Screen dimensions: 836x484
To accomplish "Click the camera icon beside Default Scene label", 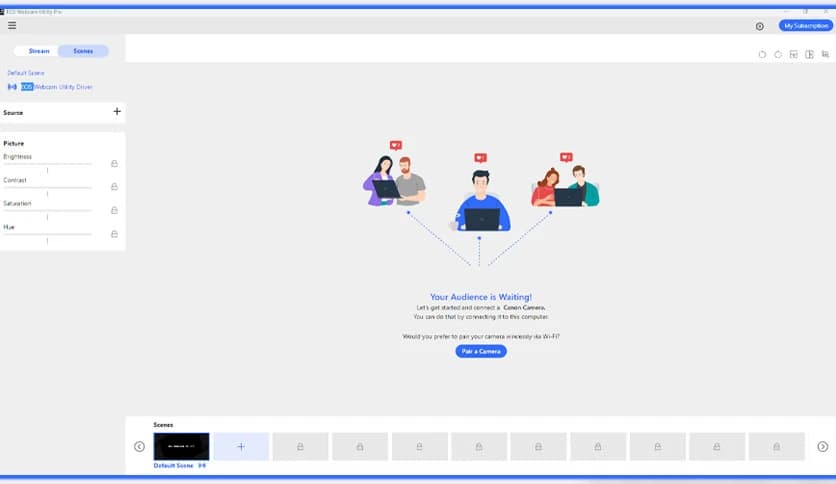I will coord(202,466).
